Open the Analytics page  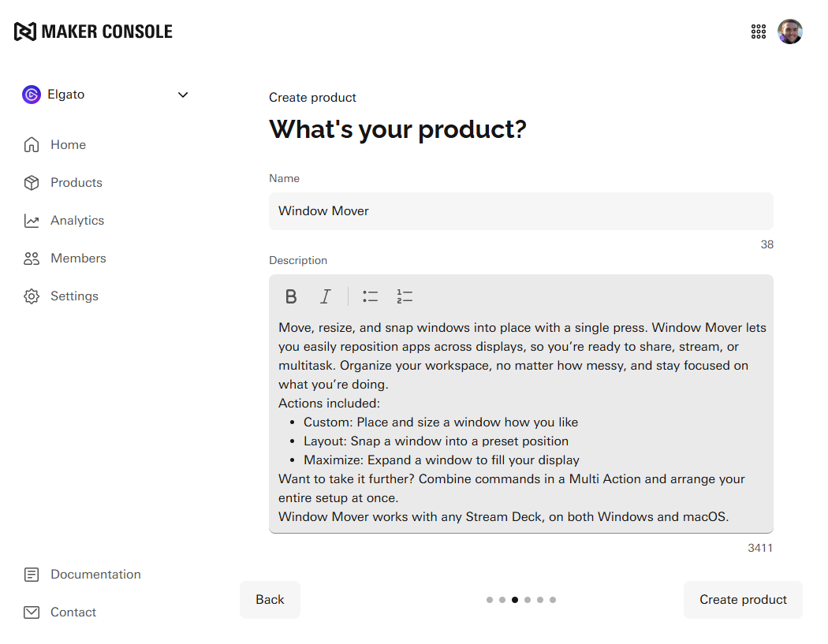(76, 221)
